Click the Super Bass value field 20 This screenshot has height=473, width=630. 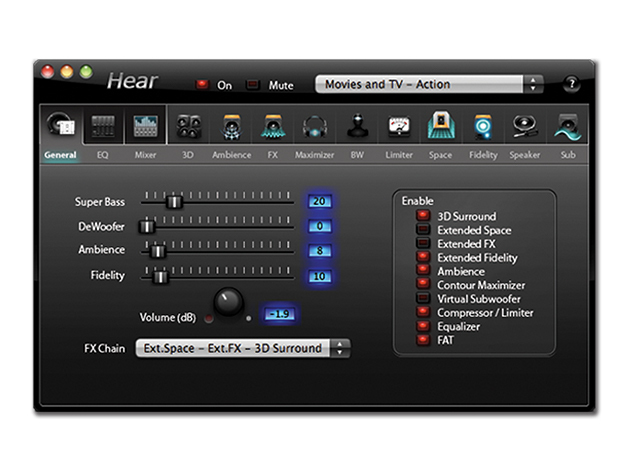(x=319, y=201)
